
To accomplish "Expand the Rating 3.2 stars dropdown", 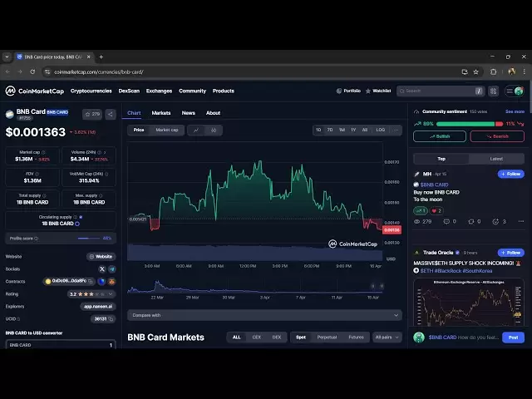I will tap(91, 294).
